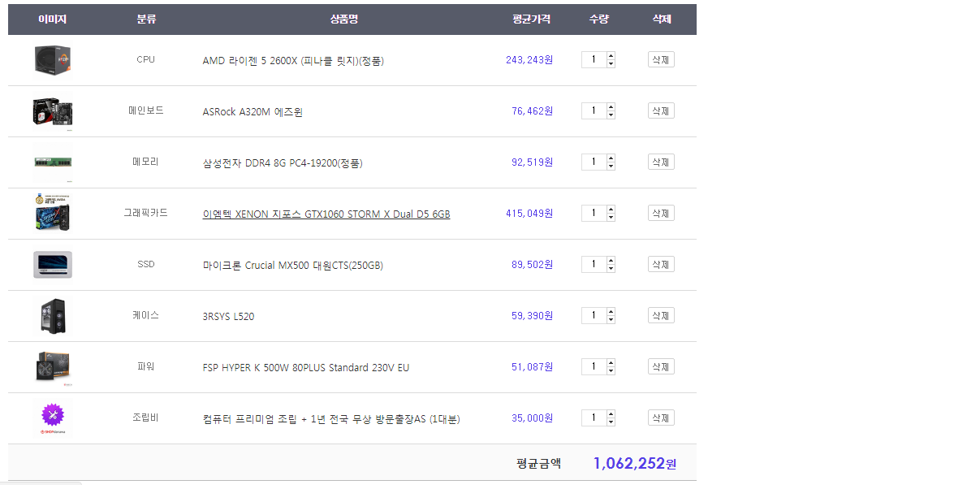Increase quantity with SSD row up arrow

pyautogui.click(x=611, y=261)
